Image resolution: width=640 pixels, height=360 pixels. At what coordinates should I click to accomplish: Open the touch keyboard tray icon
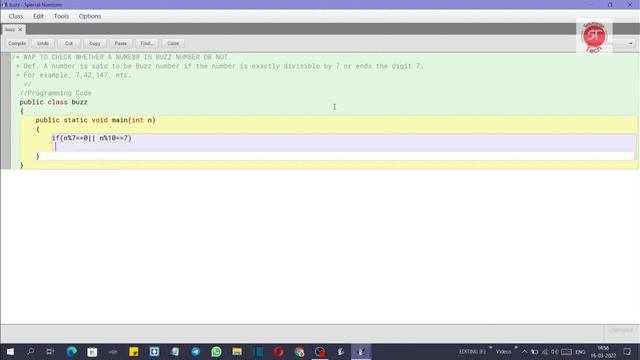click(x=566, y=351)
